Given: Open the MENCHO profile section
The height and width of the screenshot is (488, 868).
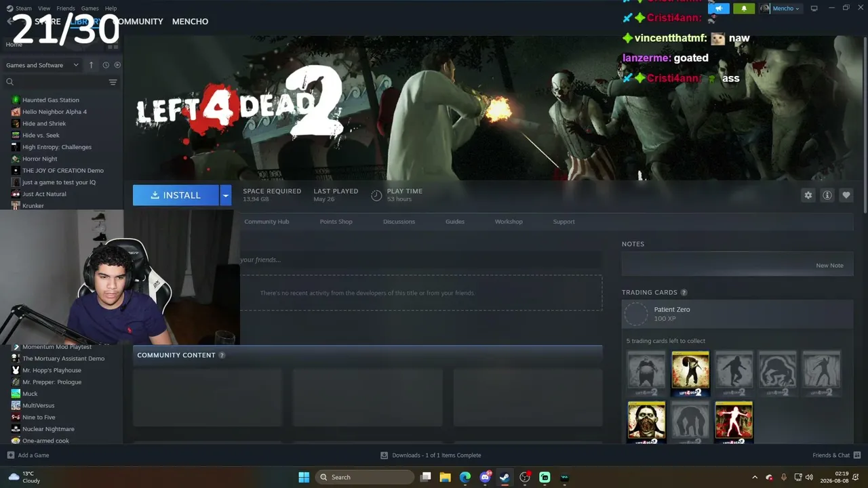Looking at the screenshot, I should tap(190, 22).
